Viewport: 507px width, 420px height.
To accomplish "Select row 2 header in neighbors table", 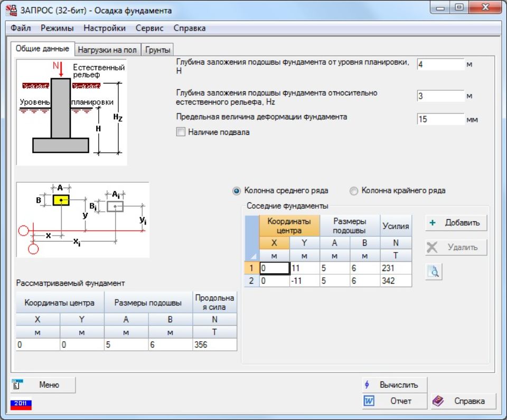I will 251,281.
